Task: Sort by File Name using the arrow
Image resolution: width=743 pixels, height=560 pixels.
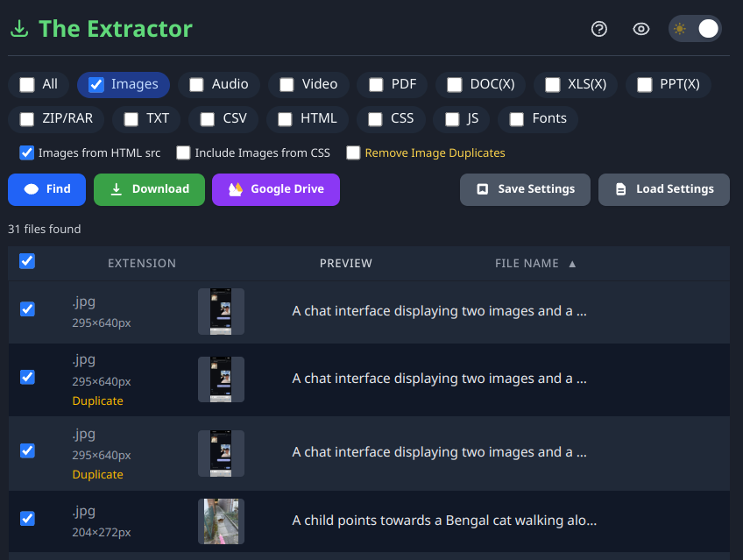Action: 572,264
